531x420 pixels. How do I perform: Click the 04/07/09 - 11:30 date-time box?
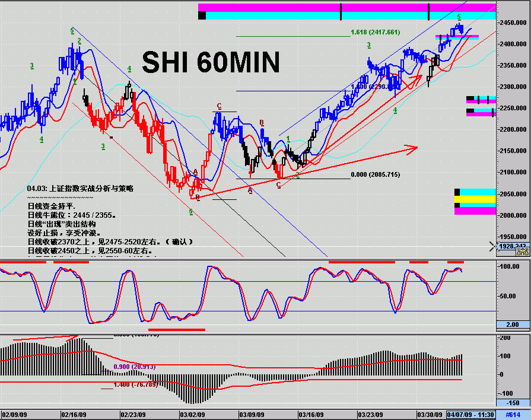click(470, 415)
